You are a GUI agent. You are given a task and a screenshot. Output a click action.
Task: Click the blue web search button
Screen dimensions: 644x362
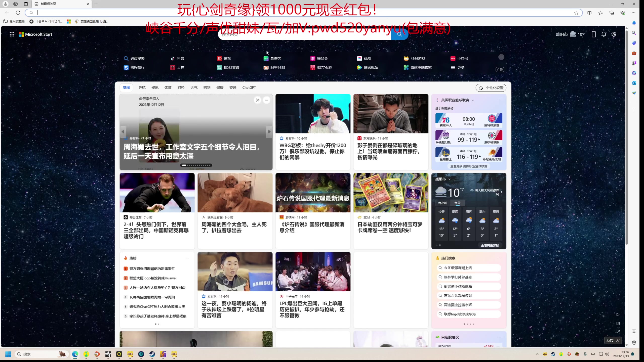399,34
